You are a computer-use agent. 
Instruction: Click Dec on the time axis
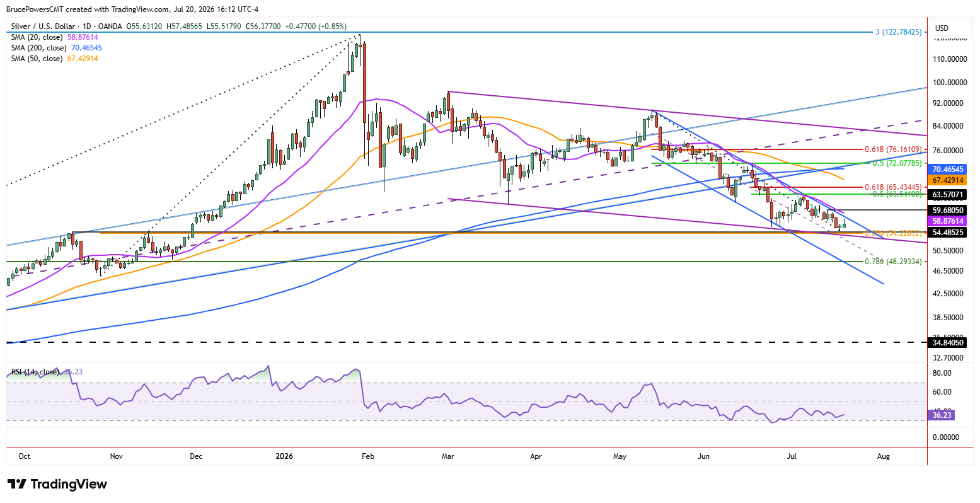coord(196,455)
